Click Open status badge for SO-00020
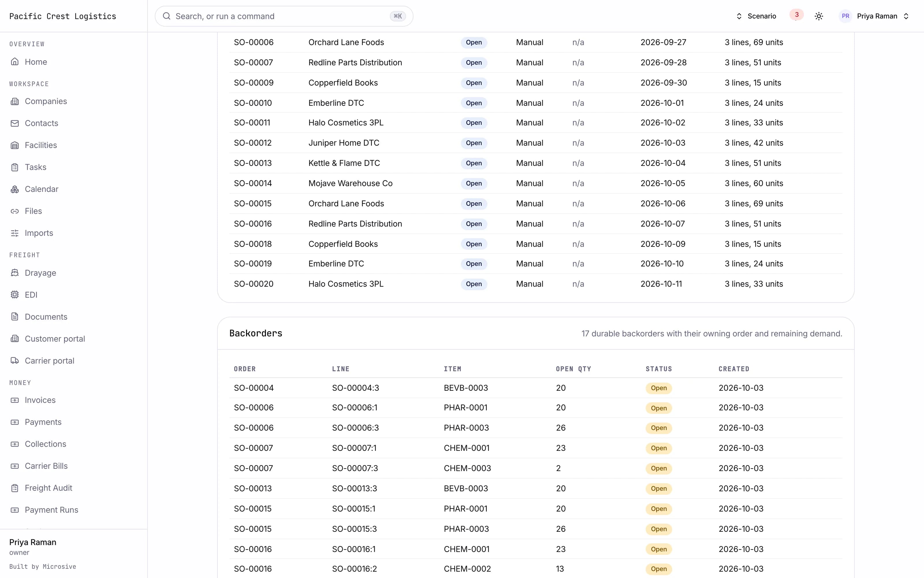Viewport: 924px width, 578px height. pos(474,284)
